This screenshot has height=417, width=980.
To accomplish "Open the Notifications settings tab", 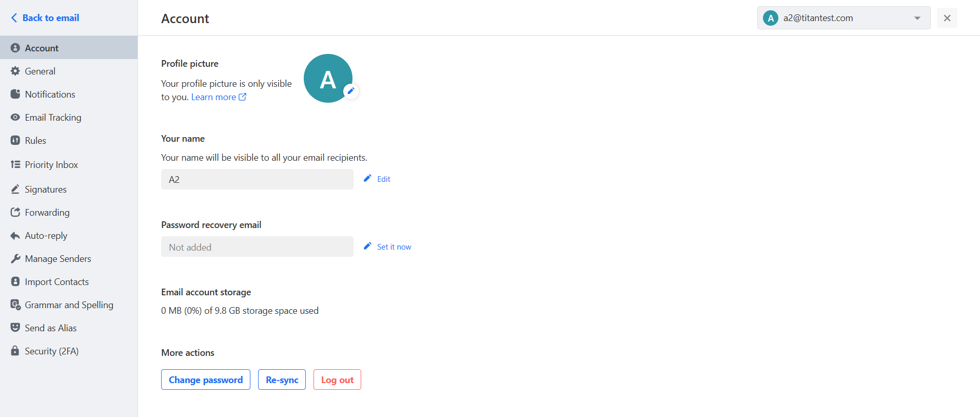I will 50,94.
